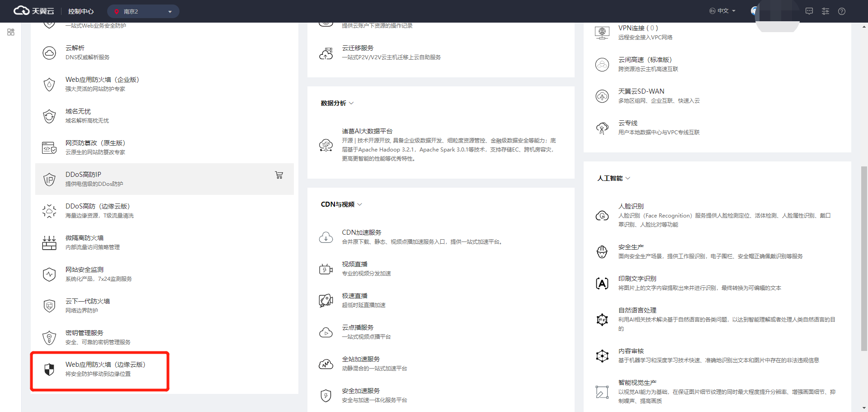868x412 pixels.
Task: Click the 天翼云 logo
Action: [x=34, y=11]
